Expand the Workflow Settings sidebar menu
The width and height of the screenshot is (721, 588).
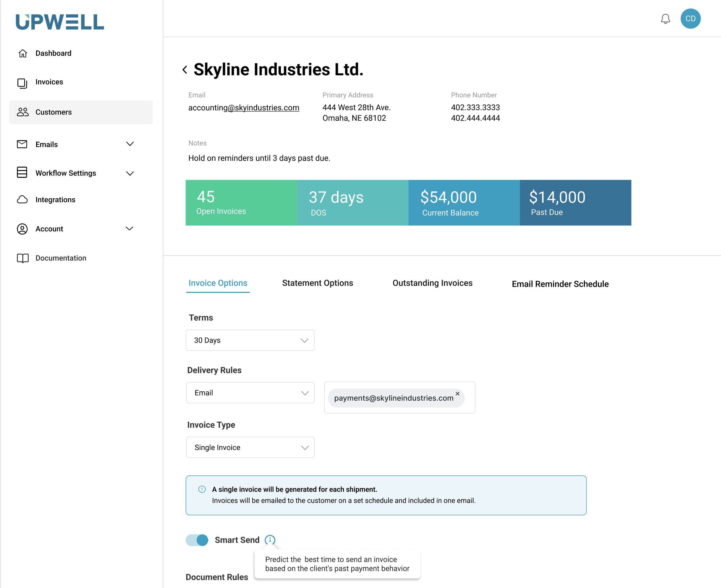coord(130,173)
